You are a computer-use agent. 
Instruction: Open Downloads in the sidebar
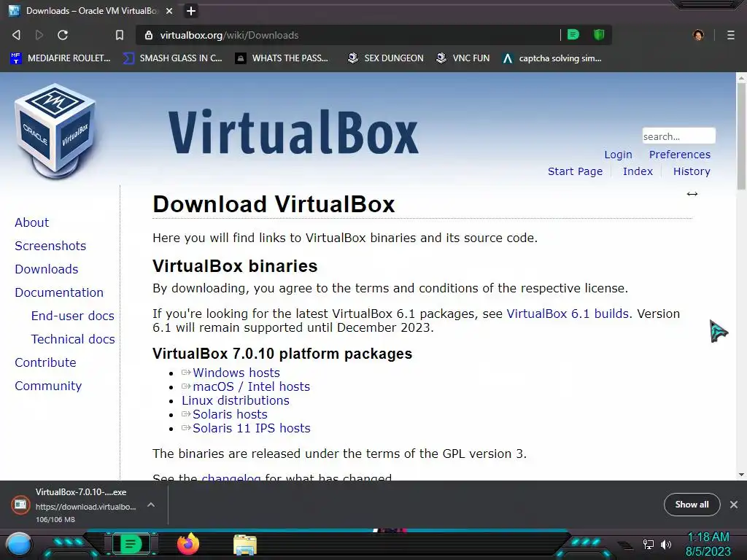tap(46, 269)
